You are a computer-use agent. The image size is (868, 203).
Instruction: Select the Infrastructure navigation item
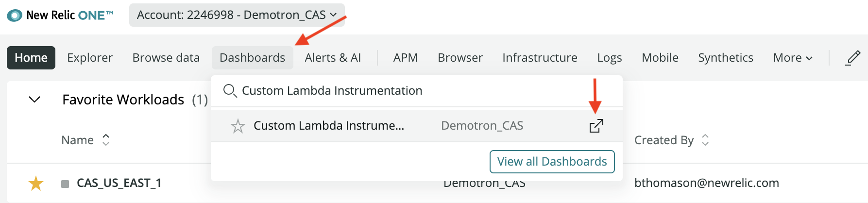(x=540, y=58)
